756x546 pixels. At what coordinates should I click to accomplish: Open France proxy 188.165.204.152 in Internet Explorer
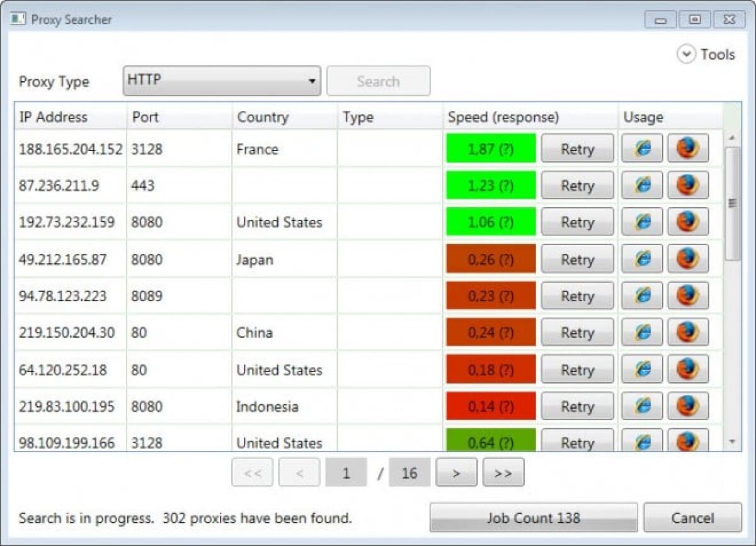[641, 149]
